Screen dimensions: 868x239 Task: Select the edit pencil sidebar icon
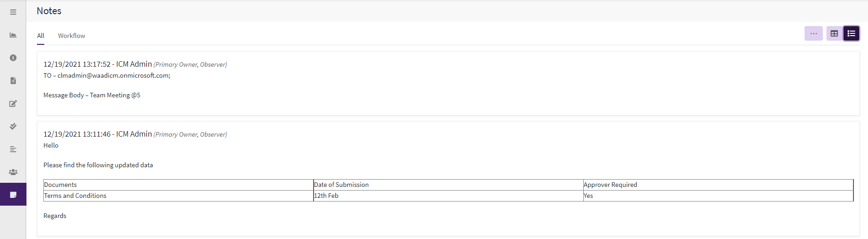click(x=13, y=103)
